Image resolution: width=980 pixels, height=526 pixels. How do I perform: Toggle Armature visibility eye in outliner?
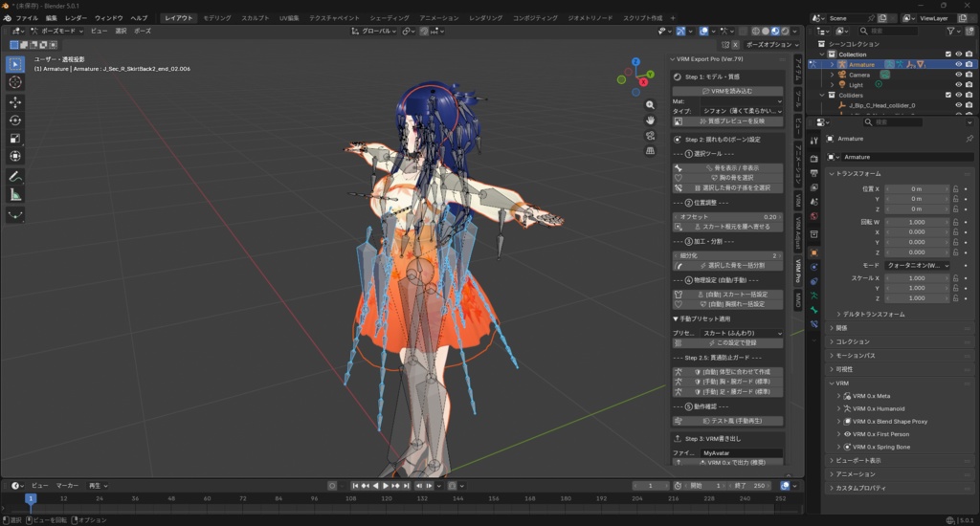[958, 64]
